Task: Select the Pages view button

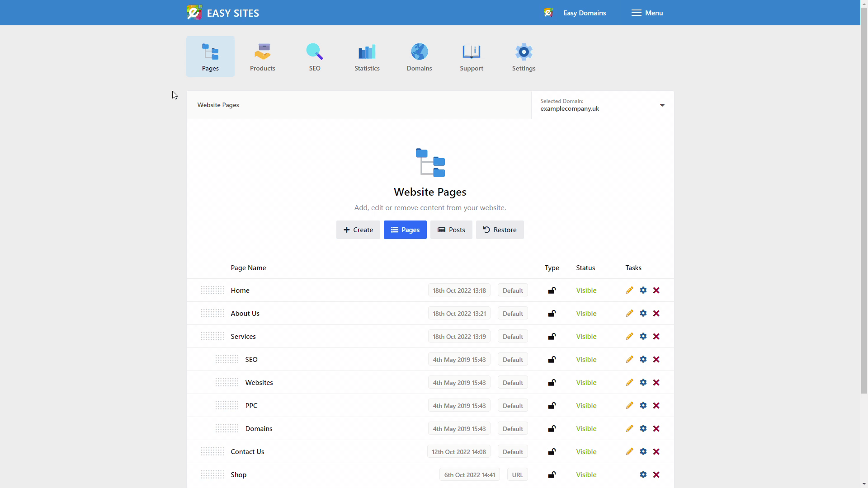Action: click(405, 230)
